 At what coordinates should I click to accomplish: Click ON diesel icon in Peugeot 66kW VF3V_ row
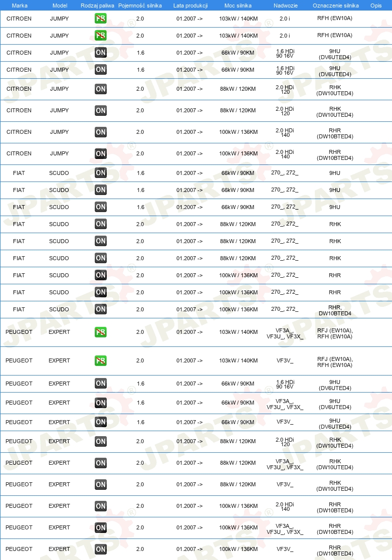click(x=101, y=422)
